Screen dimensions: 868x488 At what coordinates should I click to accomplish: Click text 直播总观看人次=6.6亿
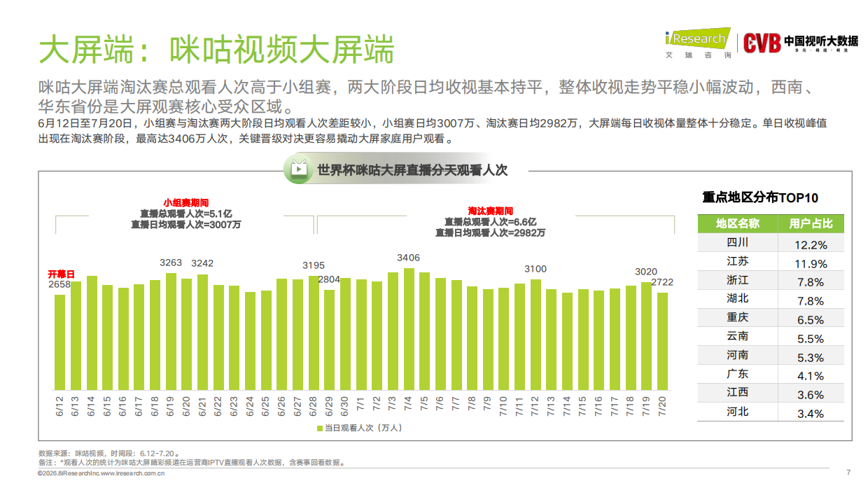(491, 221)
